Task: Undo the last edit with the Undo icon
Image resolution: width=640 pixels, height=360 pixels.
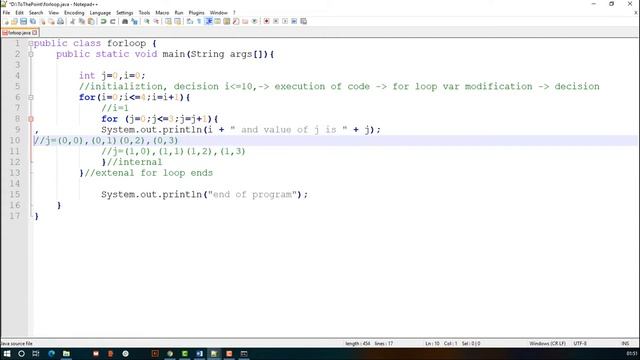Action: click(x=104, y=21)
